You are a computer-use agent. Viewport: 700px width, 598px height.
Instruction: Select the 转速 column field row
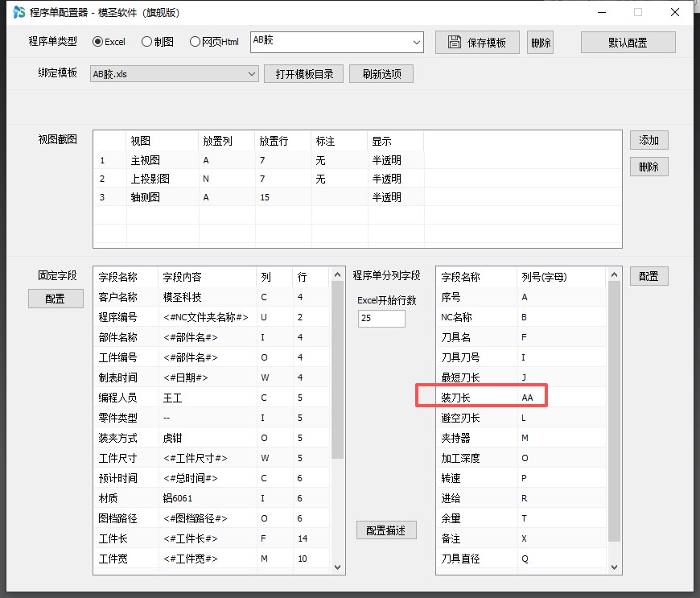pos(522,478)
